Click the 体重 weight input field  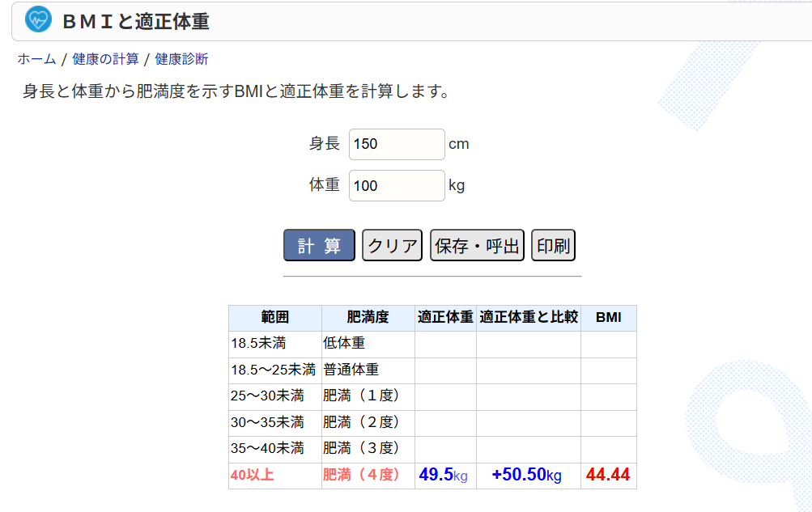point(397,185)
